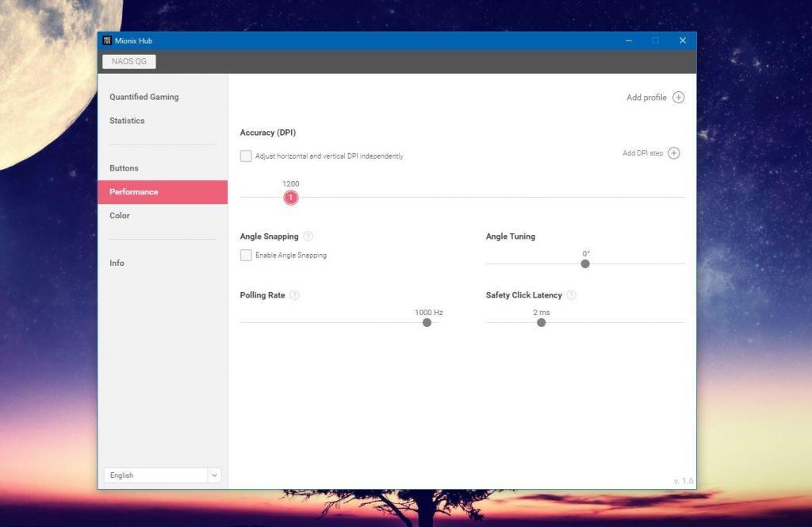Click the Add profile plus icon
The width and height of the screenshot is (812, 527).
tap(678, 98)
